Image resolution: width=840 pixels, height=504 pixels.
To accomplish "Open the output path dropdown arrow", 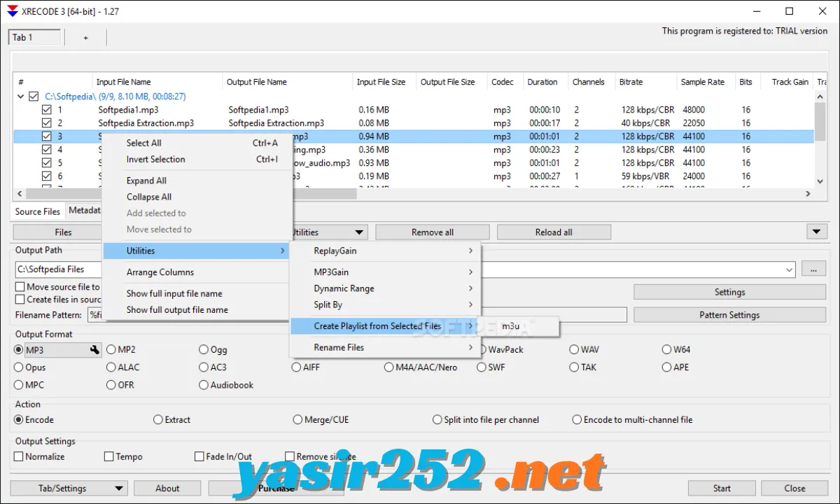I will pos(790,269).
